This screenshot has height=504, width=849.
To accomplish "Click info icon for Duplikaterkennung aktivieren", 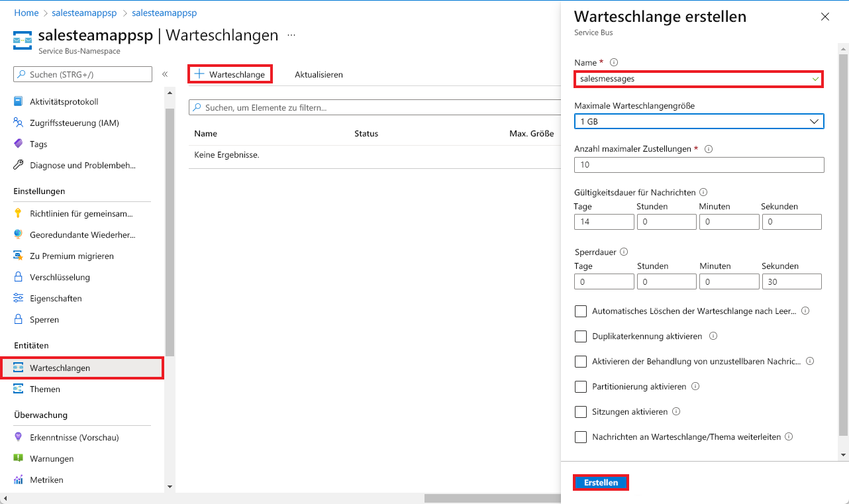I will pyautogui.click(x=713, y=336).
